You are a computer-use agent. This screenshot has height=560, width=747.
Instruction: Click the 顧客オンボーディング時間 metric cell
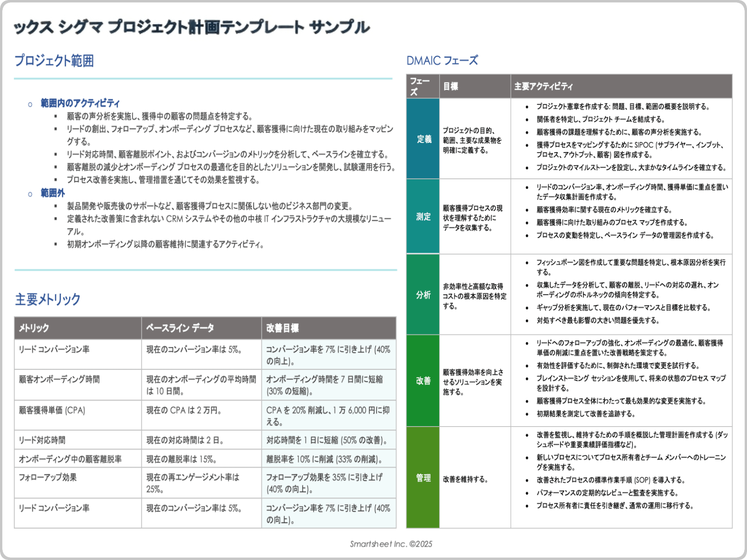point(78,385)
